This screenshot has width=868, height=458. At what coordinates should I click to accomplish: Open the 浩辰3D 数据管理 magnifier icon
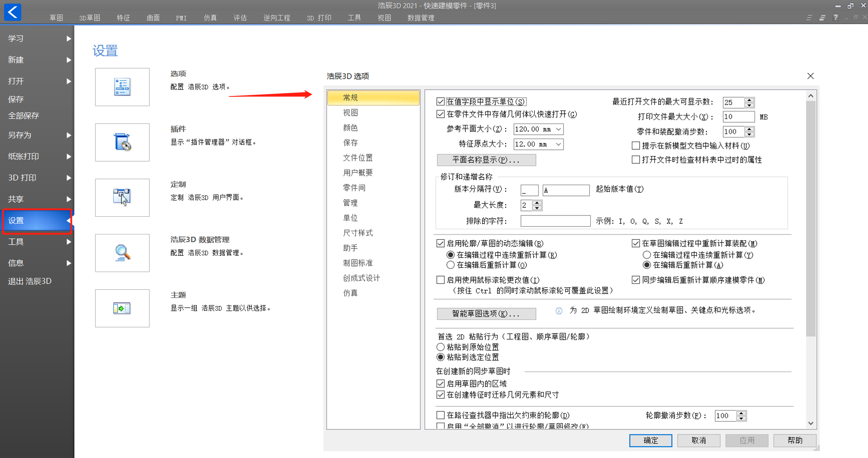click(x=122, y=253)
